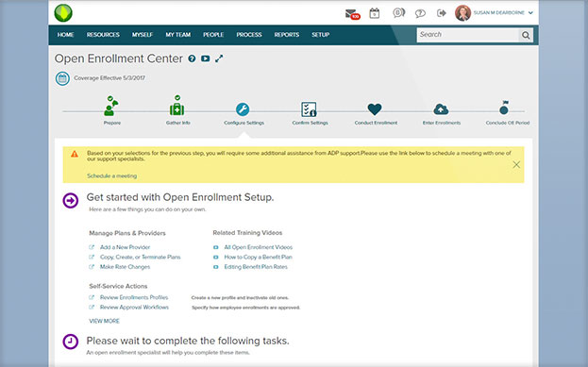
Task: Click the video icon beside All Open Enrollment Videos
Action: tap(215, 247)
